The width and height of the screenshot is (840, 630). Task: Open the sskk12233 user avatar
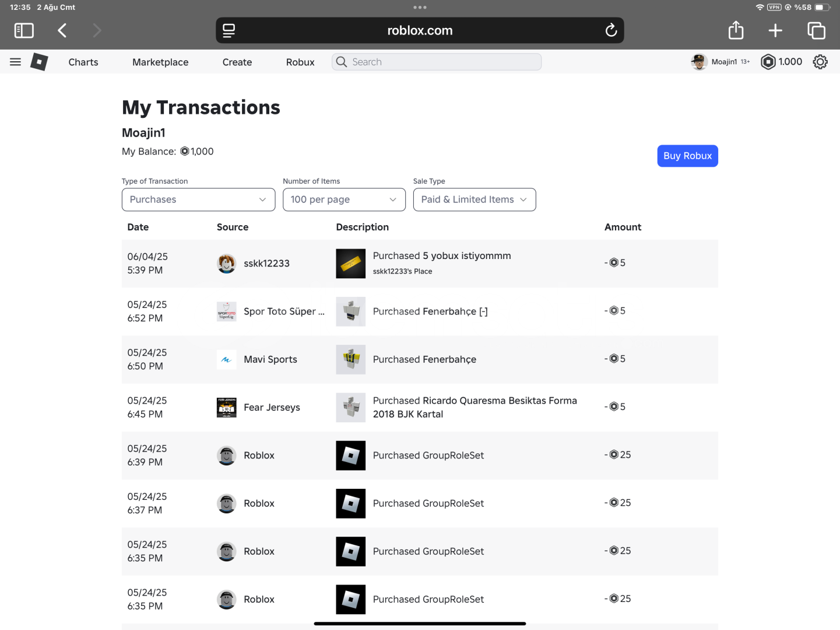tap(227, 264)
